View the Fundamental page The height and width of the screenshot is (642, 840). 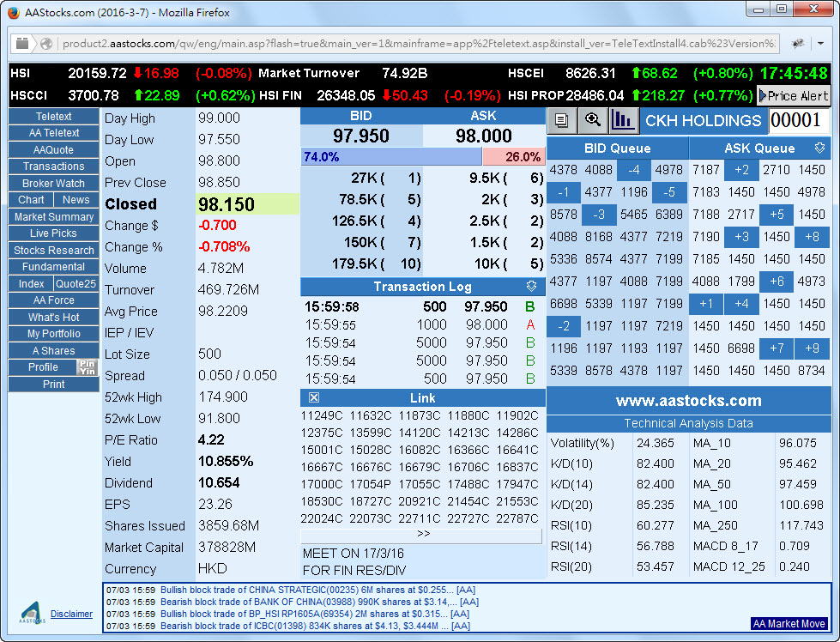[53, 267]
